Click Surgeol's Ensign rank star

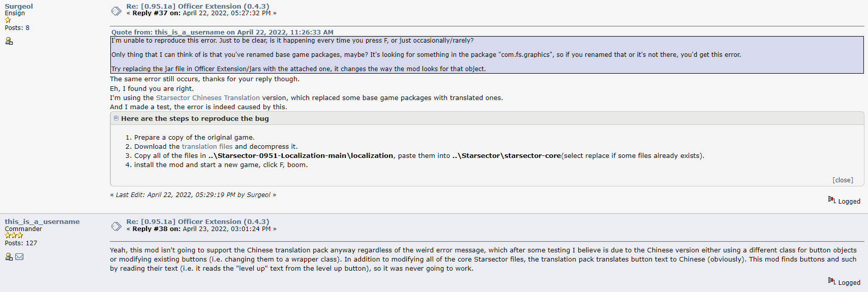click(x=8, y=20)
